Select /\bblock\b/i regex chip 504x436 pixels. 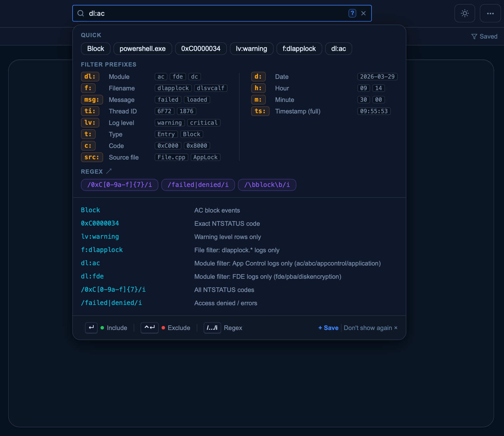click(267, 185)
